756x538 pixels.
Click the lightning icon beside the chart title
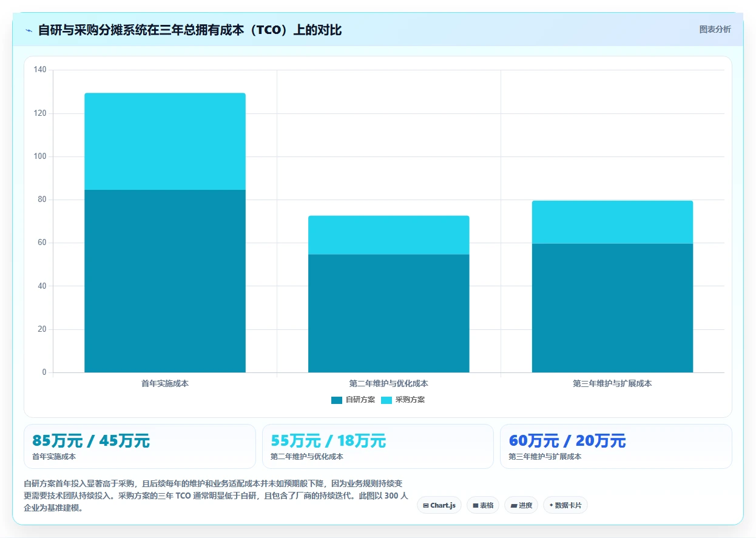(x=29, y=30)
